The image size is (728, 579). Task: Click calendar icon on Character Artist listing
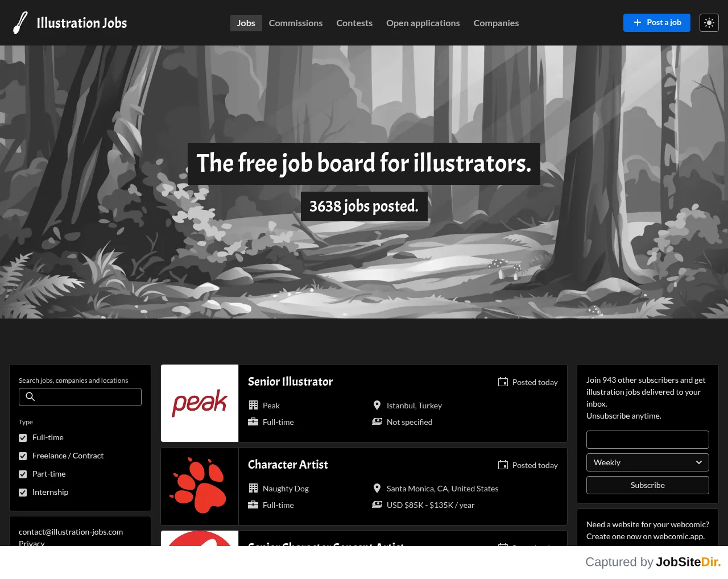(503, 465)
